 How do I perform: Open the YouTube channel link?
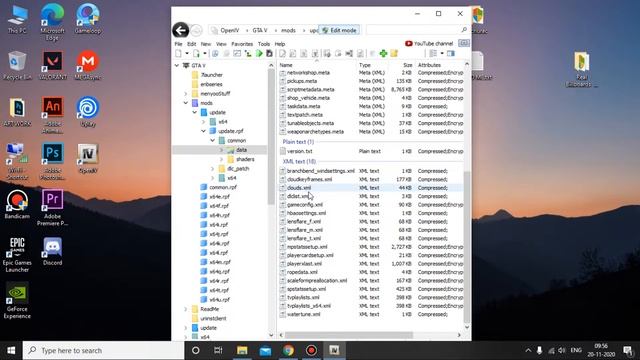click(x=429, y=43)
